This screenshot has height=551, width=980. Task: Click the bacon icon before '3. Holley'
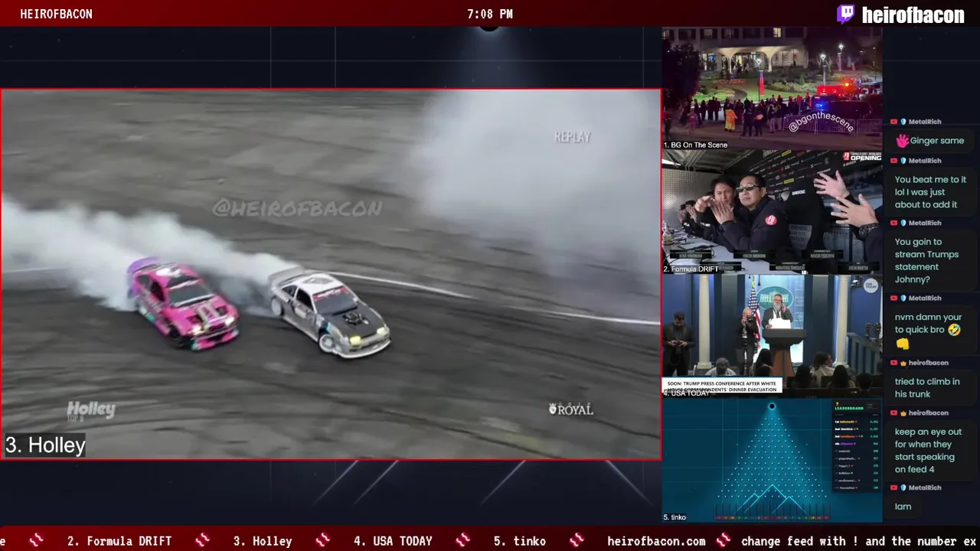pyautogui.click(x=202, y=541)
